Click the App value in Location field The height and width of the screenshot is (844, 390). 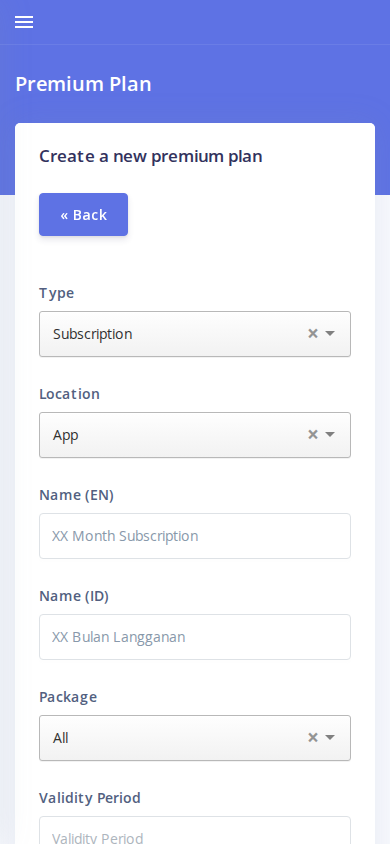click(x=66, y=435)
